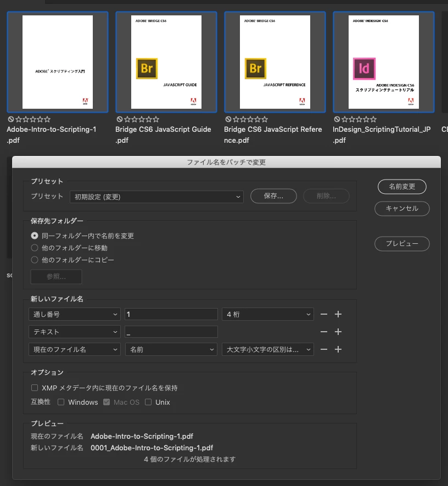
Task: Click the sequence number field containing 1
Action: click(171, 314)
